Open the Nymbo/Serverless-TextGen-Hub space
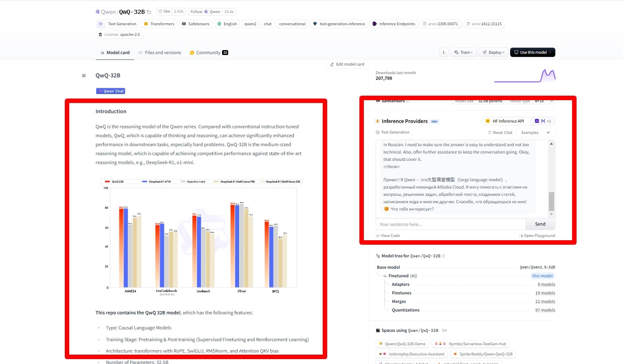 [471, 344]
